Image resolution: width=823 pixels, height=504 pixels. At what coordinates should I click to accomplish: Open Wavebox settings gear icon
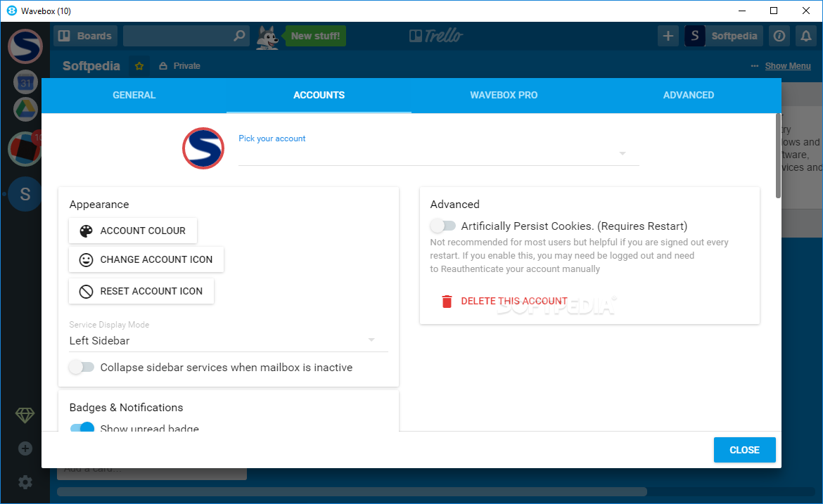25,482
